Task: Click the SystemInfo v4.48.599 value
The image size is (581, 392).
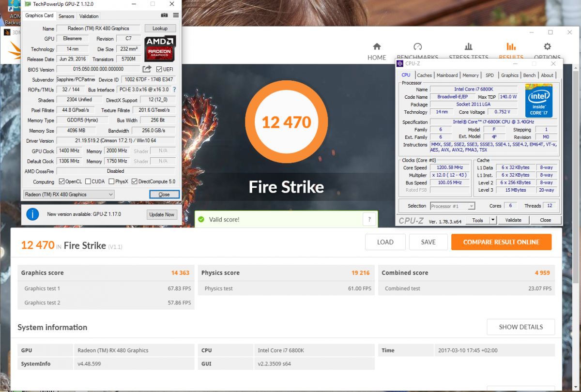Action: click(89, 364)
